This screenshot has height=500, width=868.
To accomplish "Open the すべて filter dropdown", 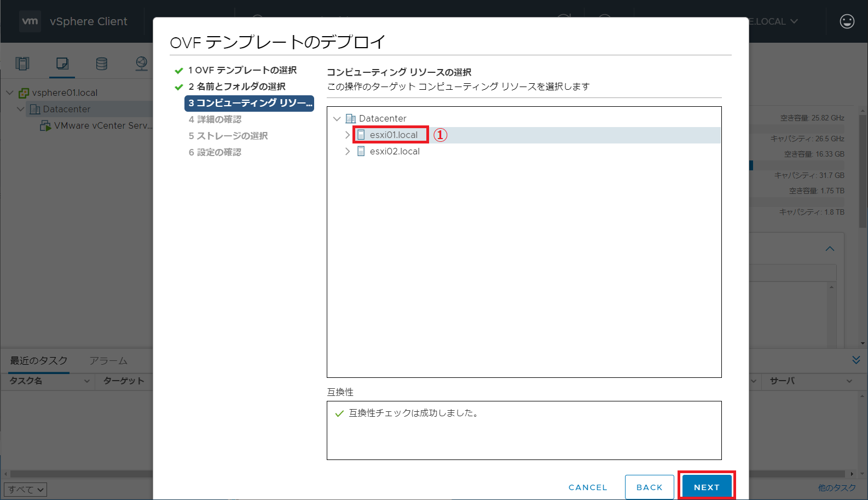I will click(26, 490).
